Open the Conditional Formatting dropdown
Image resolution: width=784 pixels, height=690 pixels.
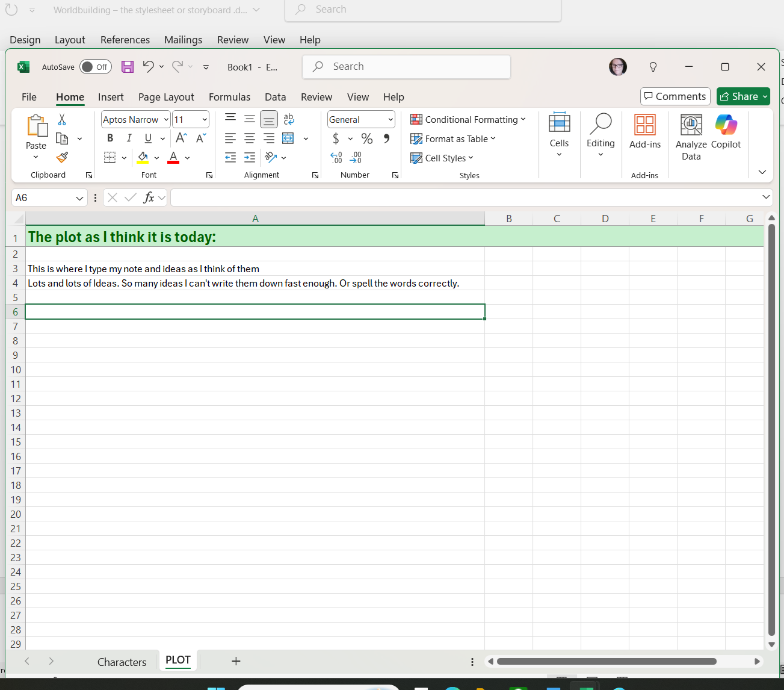pos(468,120)
